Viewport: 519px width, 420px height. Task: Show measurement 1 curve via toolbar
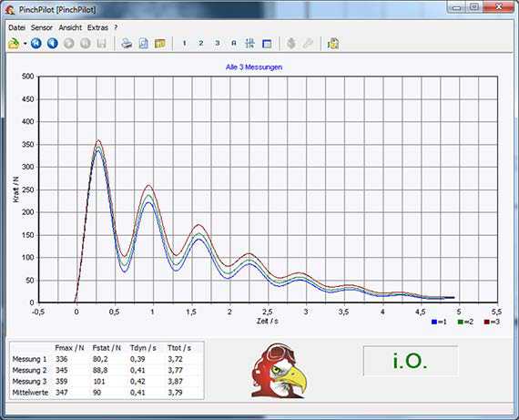tap(184, 44)
